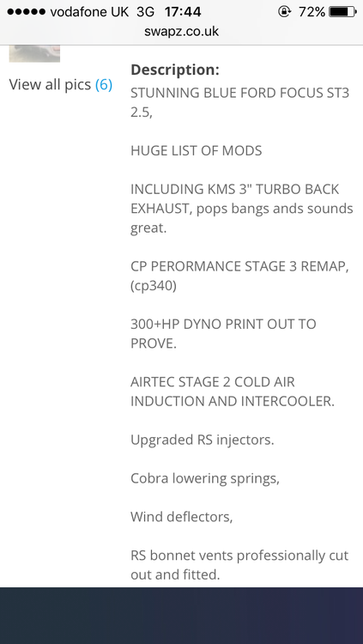This screenshot has height=644, width=363.
Task: Tap the 17:44 clock
Action: (183, 12)
